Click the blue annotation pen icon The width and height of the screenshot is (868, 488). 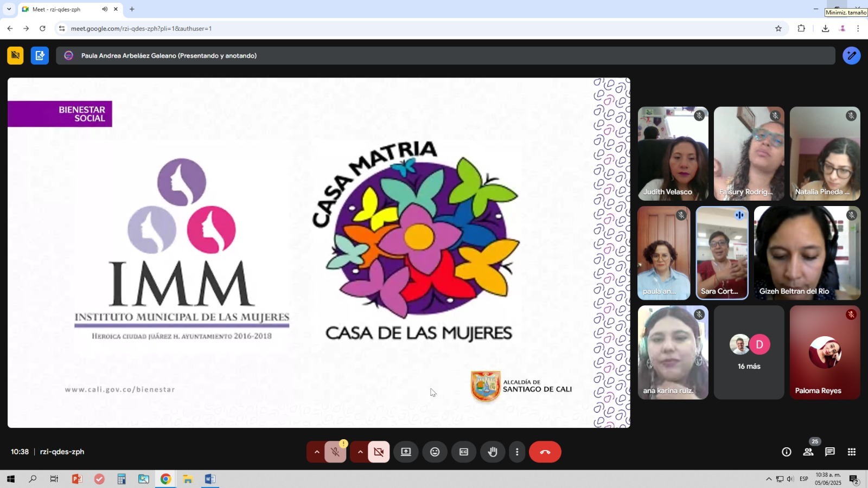(x=851, y=55)
